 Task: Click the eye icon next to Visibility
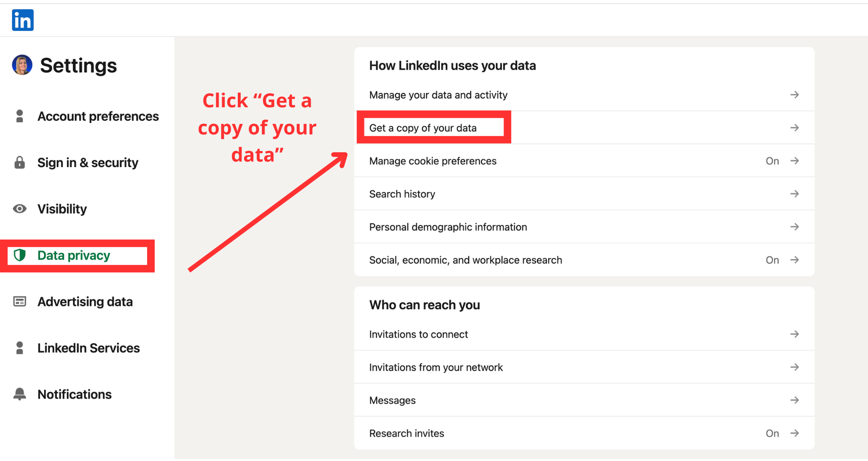coord(19,209)
